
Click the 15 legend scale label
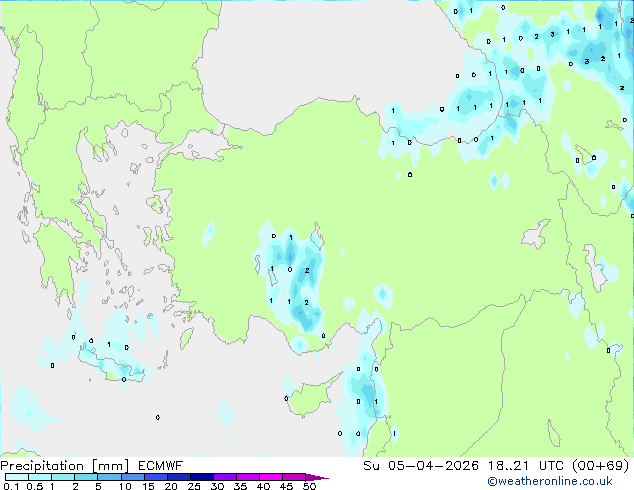148,486
